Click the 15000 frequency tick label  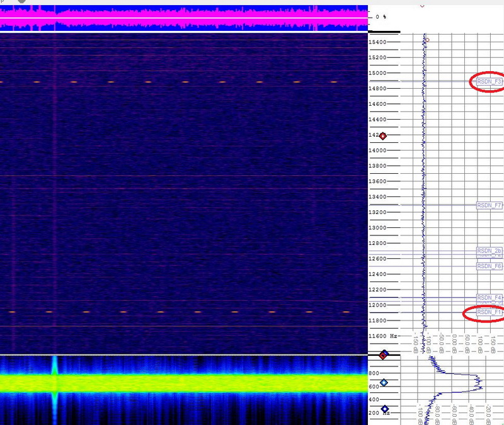point(377,73)
